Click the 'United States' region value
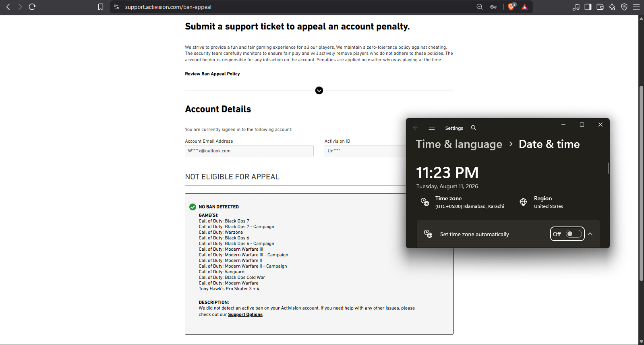 click(x=549, y=206)
